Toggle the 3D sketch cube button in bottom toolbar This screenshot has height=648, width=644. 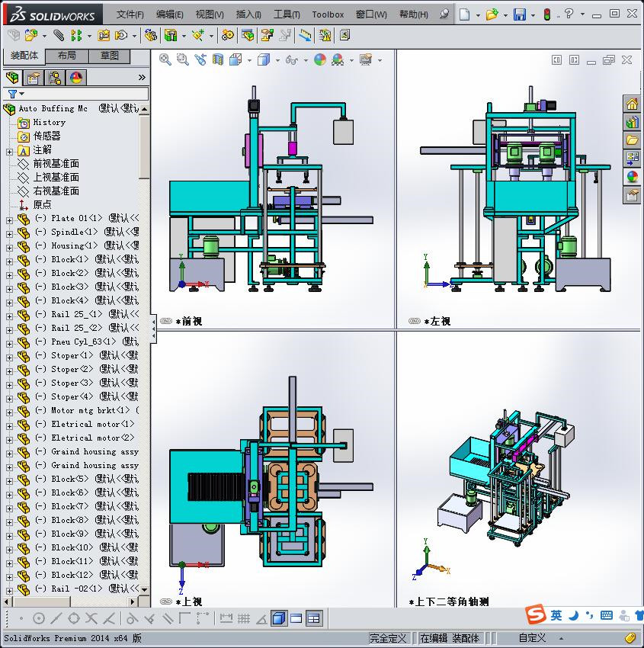(x=279, y=619)
